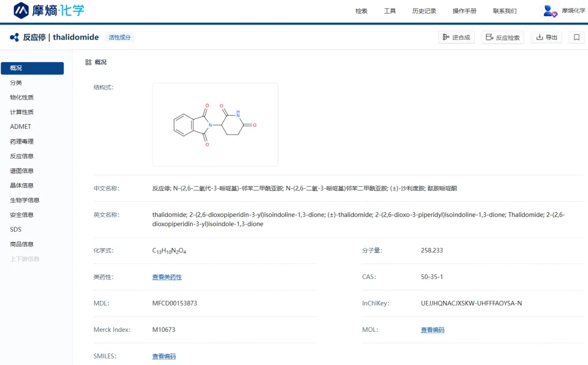Open 操作手册 user manual

pos(464,11)
